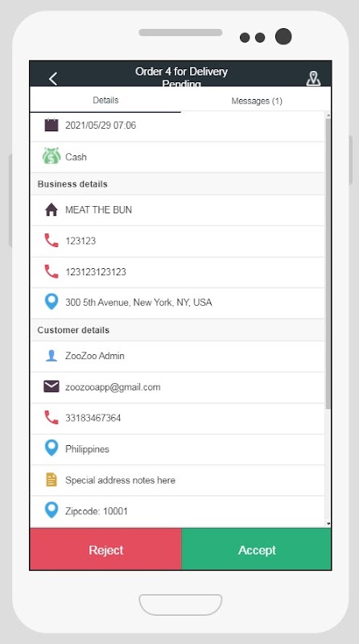Click the calendar icon beside order date
The height and width of the screenshot is (644, 359).
pos(52,125)
